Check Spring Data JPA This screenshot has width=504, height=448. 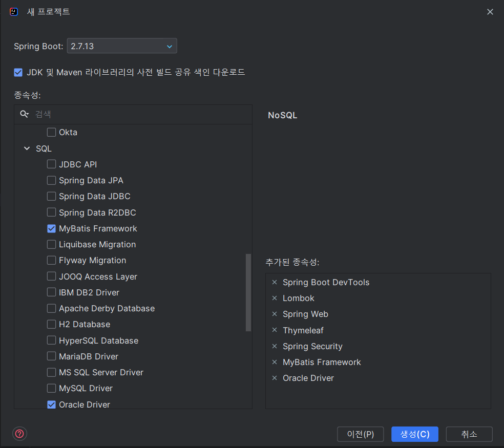click(51, 180)
